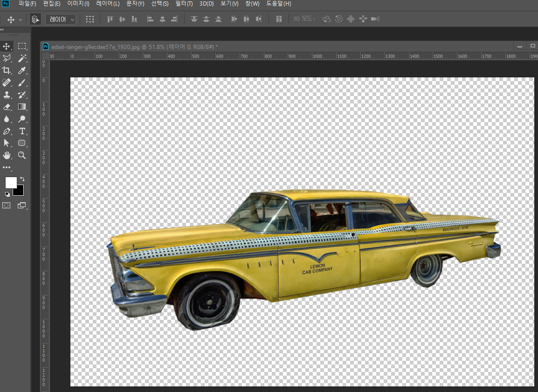Select the Brush tool
Viewport: 538px width, 392px height.
click(x=22, y=83)
